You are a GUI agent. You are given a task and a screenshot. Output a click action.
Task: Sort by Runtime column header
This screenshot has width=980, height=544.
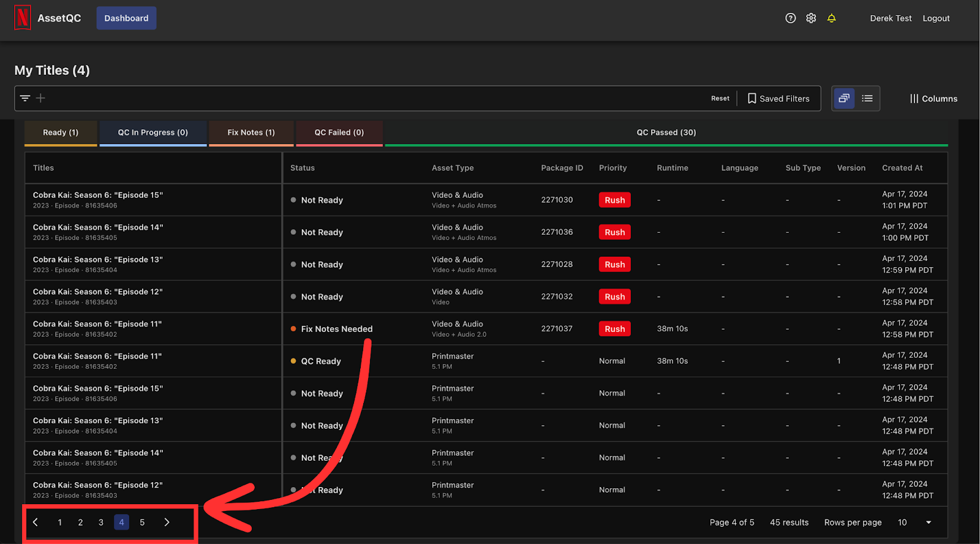(x=673, y=168)
